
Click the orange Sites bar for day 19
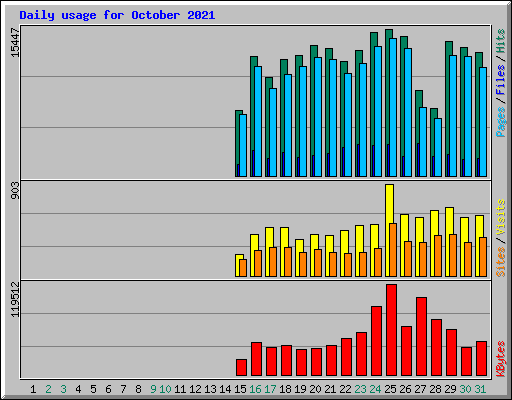(x=303, y=264)
